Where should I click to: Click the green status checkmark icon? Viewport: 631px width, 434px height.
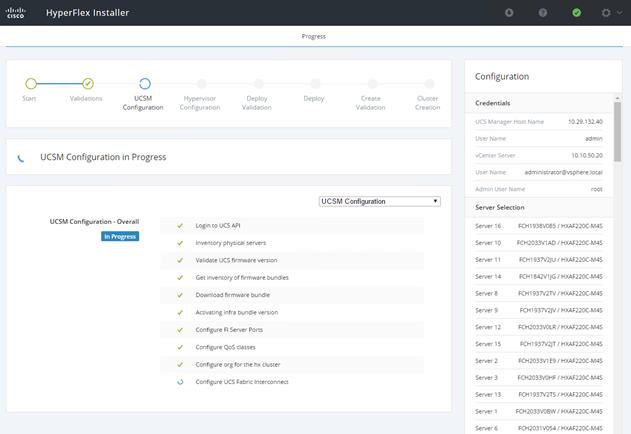click(x=577, y=13)
